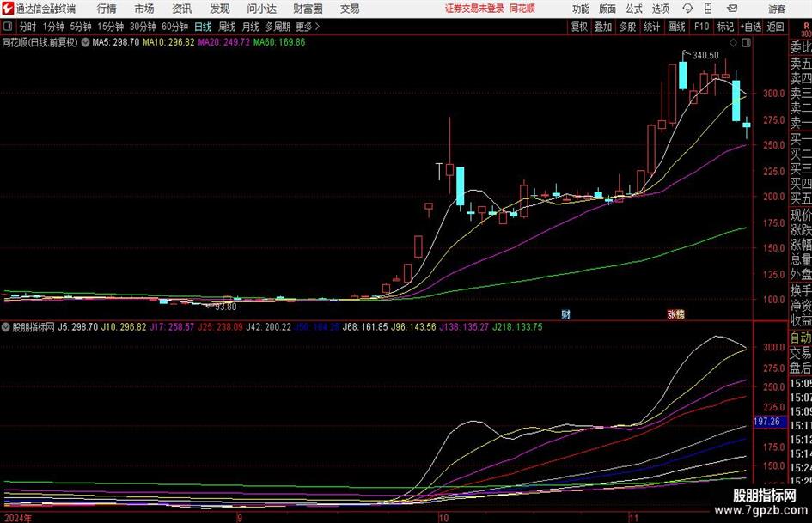
Task: Switch to the 60分钟 period
Action: coord(175,27)
